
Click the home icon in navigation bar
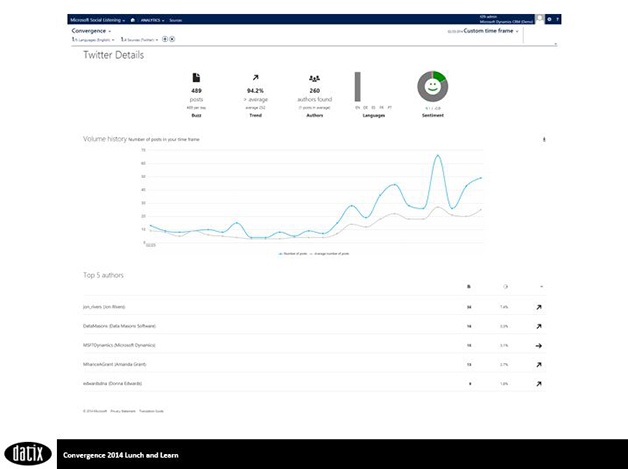click(133, 20)
